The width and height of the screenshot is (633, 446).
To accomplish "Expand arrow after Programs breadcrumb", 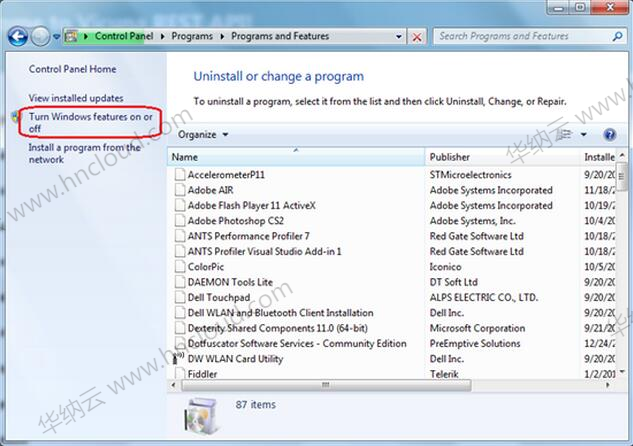I will [222, 36].
